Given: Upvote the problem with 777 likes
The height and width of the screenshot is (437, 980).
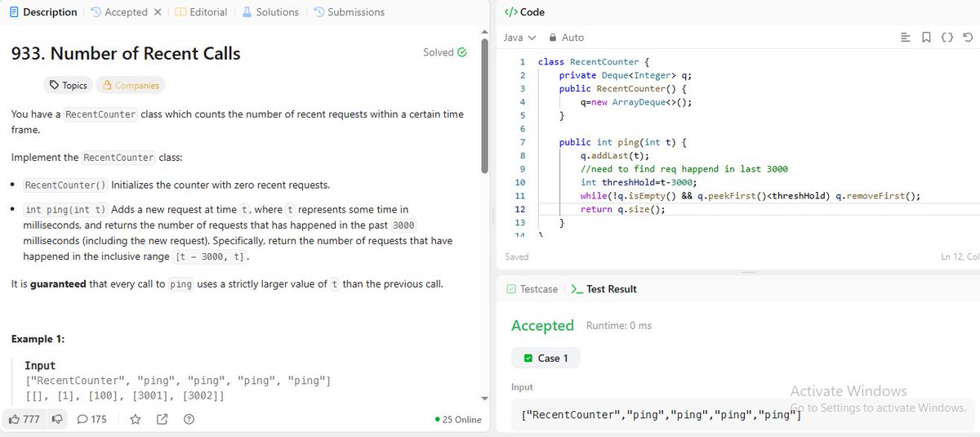Looking at the screenshot, I should click(25, 419).
